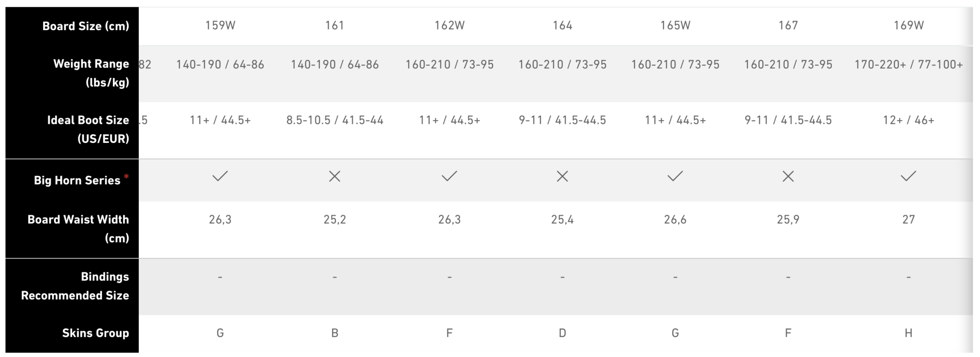The height and width of the screenshot is (357, 980).
Task: Select the 159W board size header
Action: 220,25
